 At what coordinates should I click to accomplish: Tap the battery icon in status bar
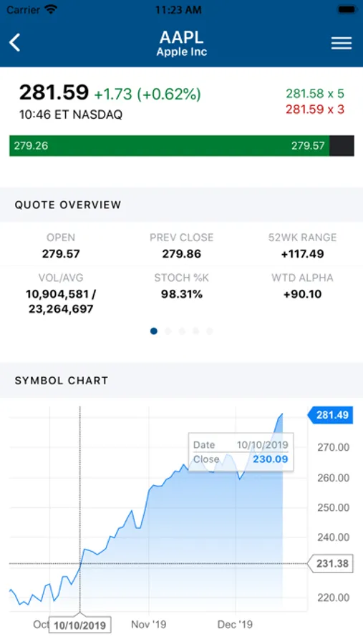pos(347,9)
